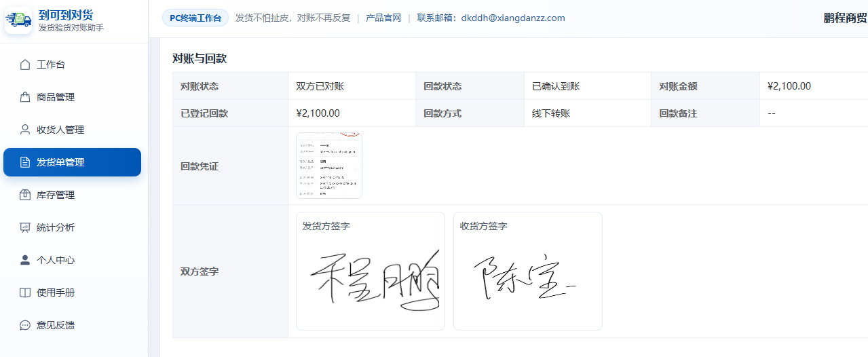Open the 回款凭证 receipt thumbnail
The image size is (868, 357).
(329, 166)
